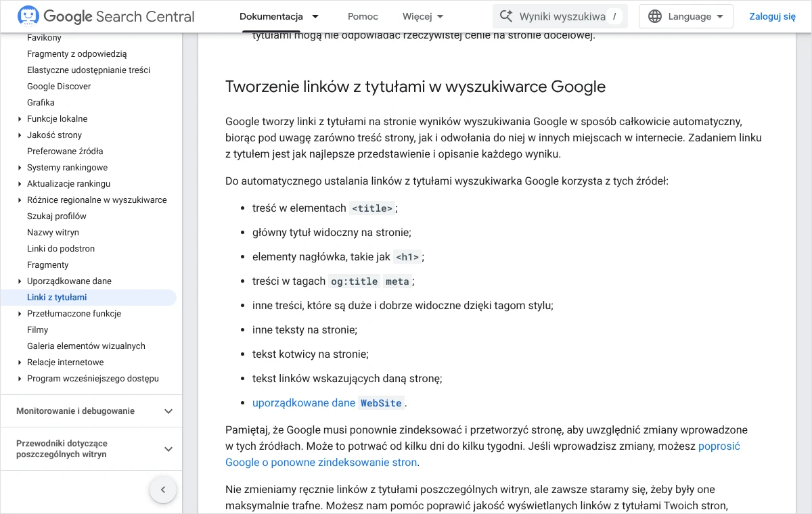The height and width of the screenshot is (514, 812).
Task: Open the Pomoc tab
Action: (x=363, y=16)
